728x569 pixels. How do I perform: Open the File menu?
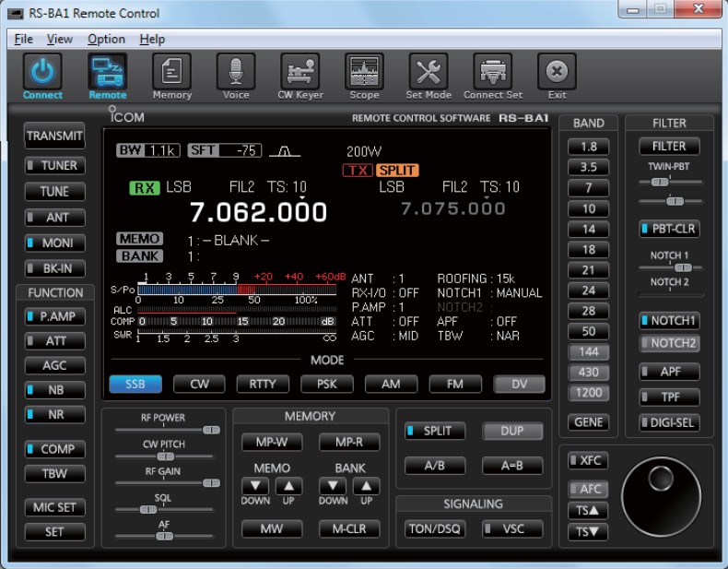(x=24, y=39)
